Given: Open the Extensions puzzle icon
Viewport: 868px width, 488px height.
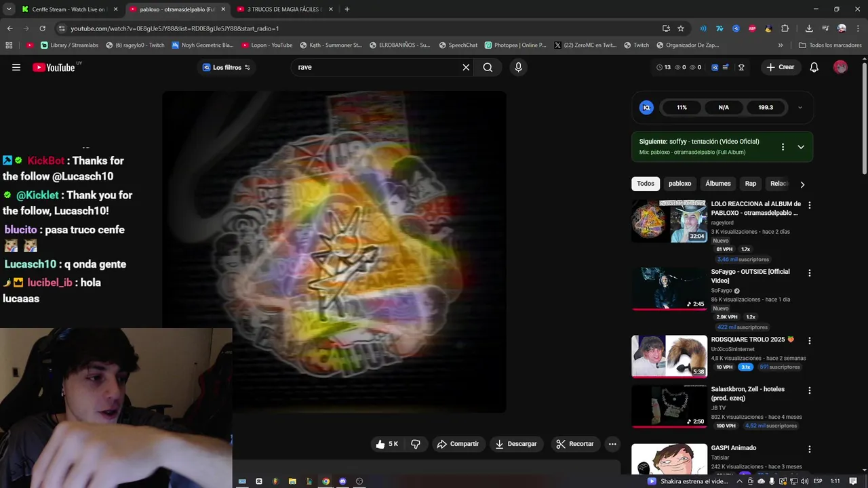Looking at the screenshot, I should click(x=785, y=28).
